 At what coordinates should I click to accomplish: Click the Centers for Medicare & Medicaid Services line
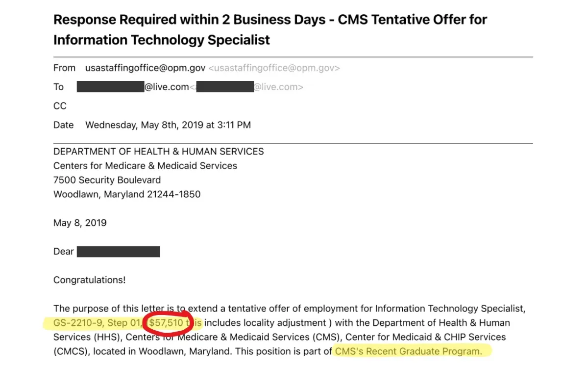[145, 166]
